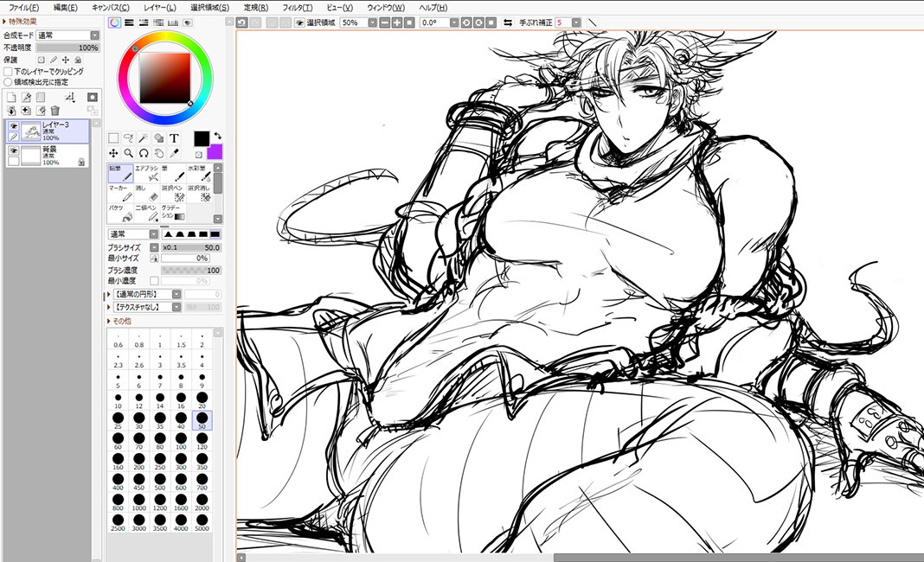Screen dimensions: 924x562
Task: Flip canvas view horizontally icon
Action: pos(507,22)
